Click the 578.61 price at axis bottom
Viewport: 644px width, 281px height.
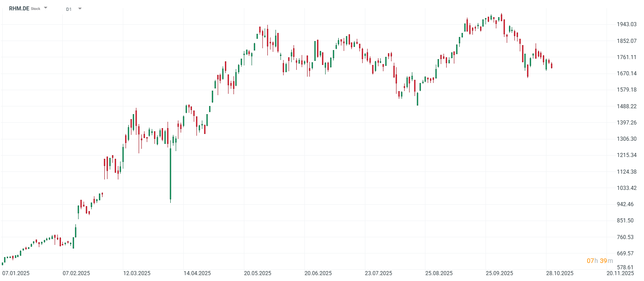[626, 267]
